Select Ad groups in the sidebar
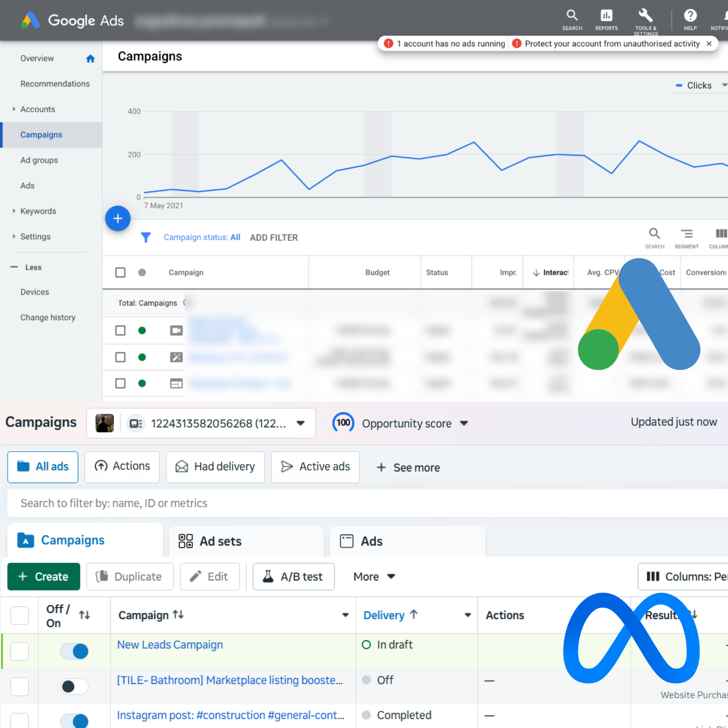 click(x=39, y=160)
